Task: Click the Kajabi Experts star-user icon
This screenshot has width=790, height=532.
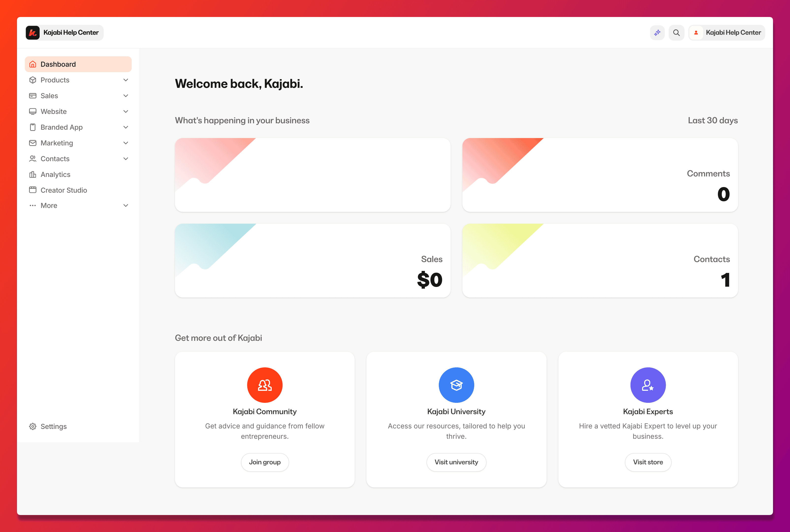Action: [648, 385]
